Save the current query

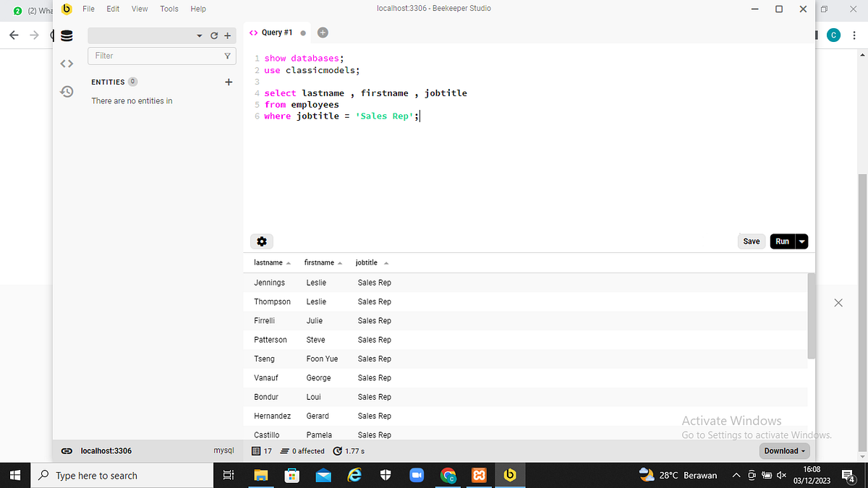click(751, 241)
